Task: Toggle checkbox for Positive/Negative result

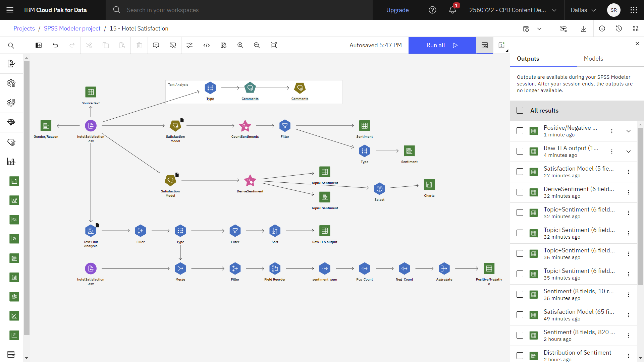Action: pos(520,130)
